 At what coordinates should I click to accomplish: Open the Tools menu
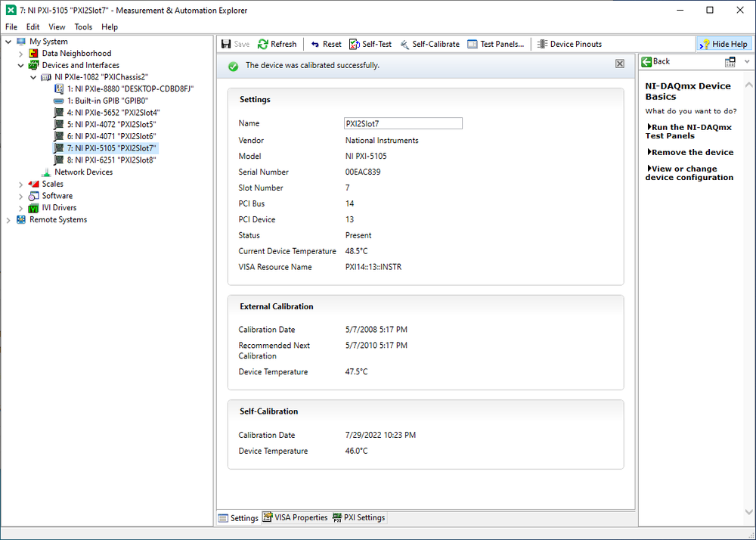(x=83, y=27)
